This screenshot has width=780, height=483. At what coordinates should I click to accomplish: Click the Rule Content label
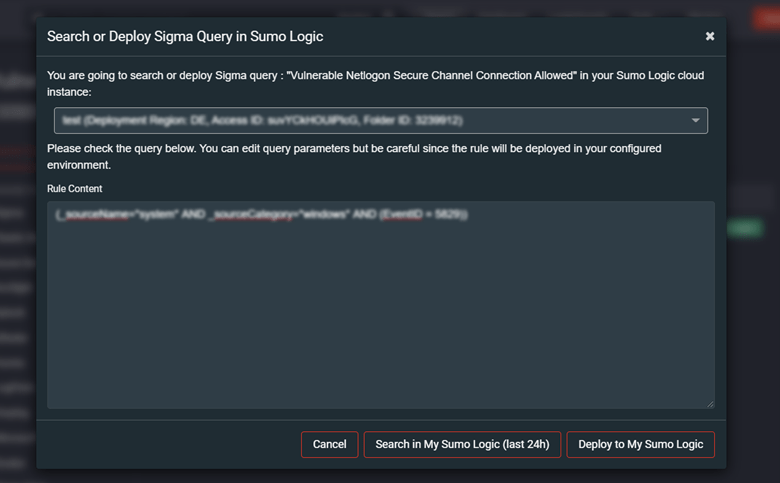point(75,189)
